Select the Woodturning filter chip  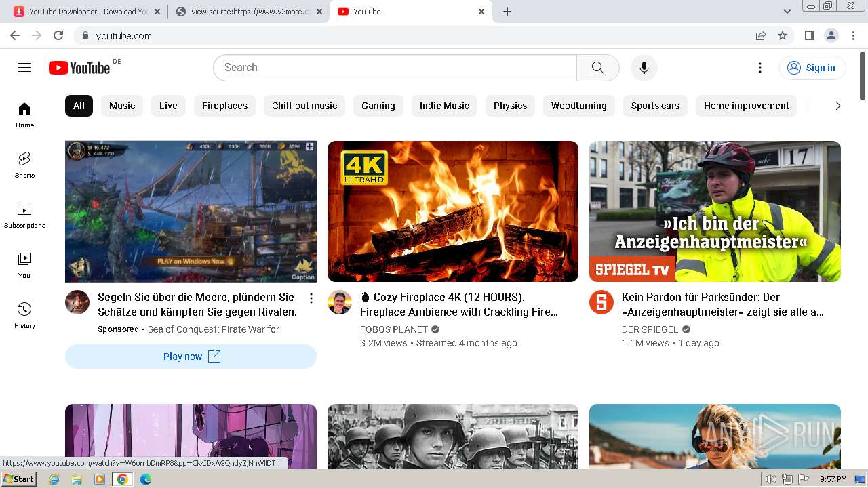579,106
